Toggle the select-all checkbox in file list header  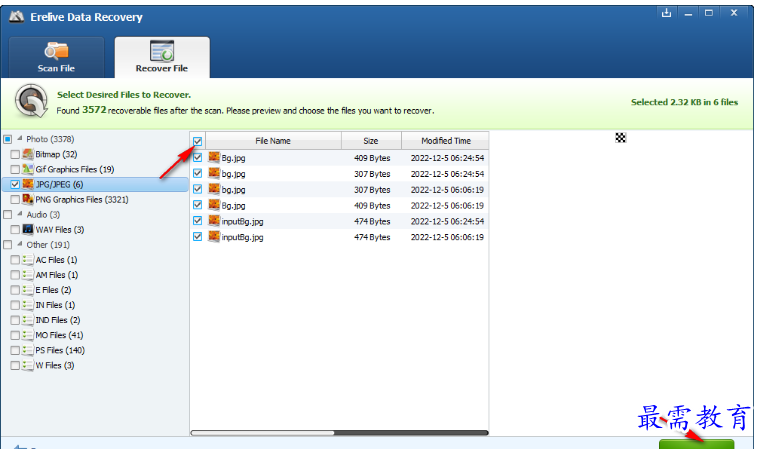[x=197, y=141]
